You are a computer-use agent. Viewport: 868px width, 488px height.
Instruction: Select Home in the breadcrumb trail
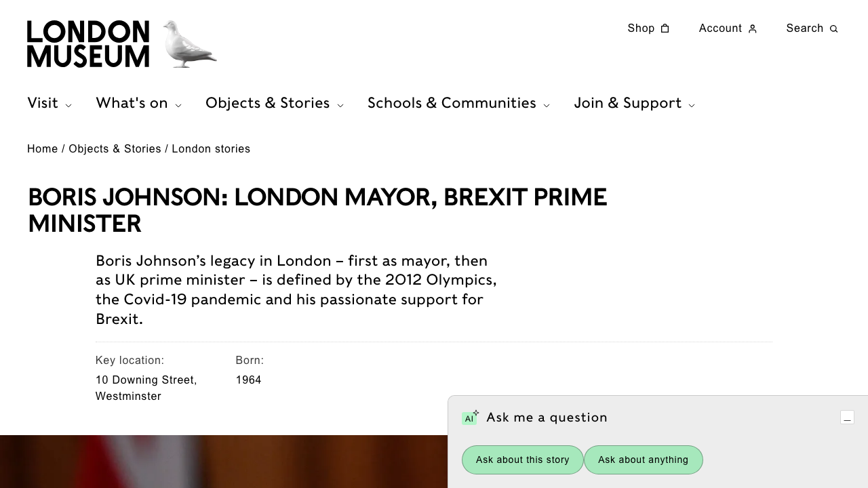[x=42, y=148]
